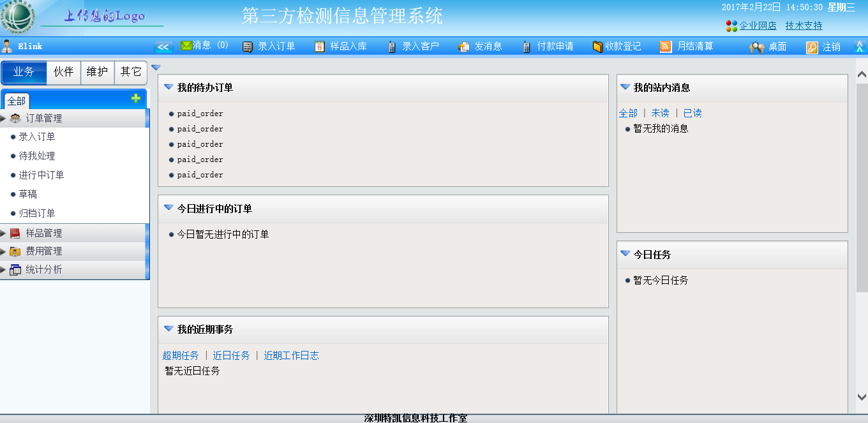The height and width of the screenshot is (423, 868).
Task: Click the 订单管理 group icon
Action: tap(15, 118)
